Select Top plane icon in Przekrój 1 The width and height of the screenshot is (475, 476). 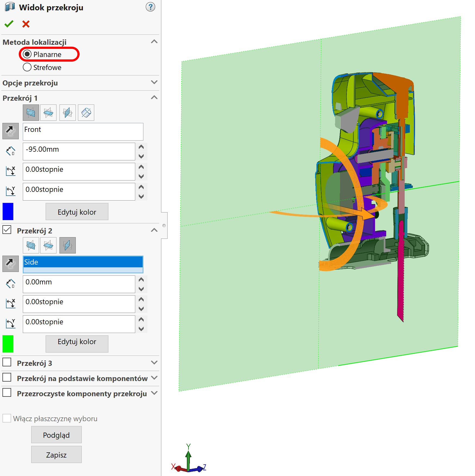click(48, 112)
